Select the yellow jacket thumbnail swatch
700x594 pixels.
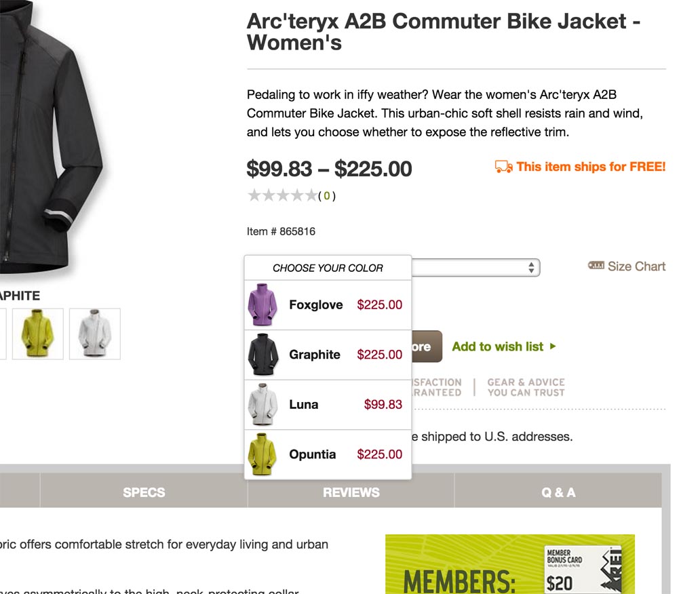point(38,334)
